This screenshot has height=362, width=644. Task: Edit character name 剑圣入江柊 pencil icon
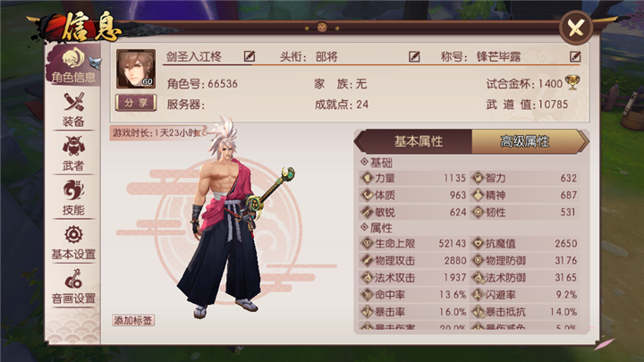click(x=250, y=56)
